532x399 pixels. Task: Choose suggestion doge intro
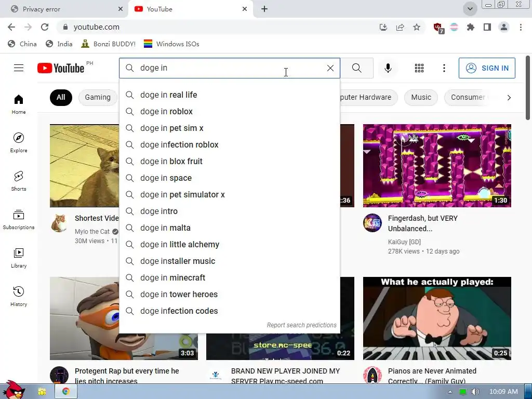(230, 211)
